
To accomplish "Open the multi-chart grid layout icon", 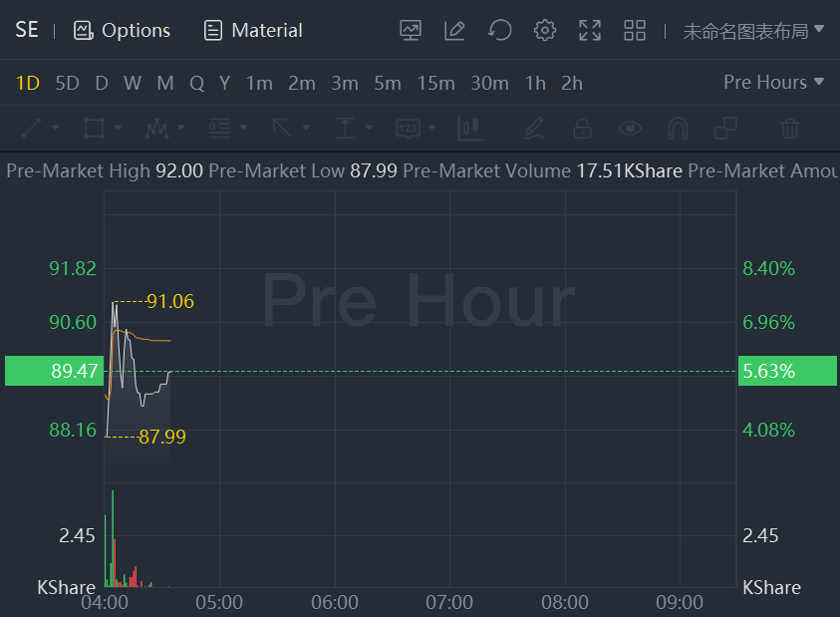I will tap(635, 31).
